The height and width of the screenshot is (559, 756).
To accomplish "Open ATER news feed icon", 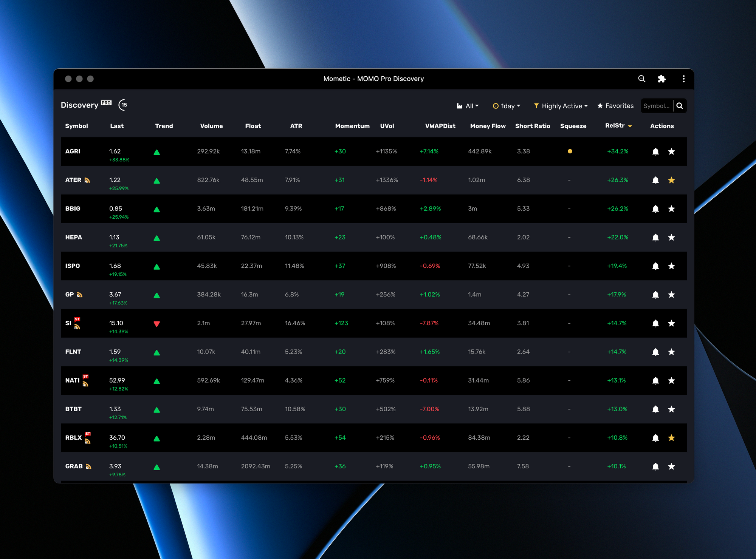I will click(x=87, y=180).
